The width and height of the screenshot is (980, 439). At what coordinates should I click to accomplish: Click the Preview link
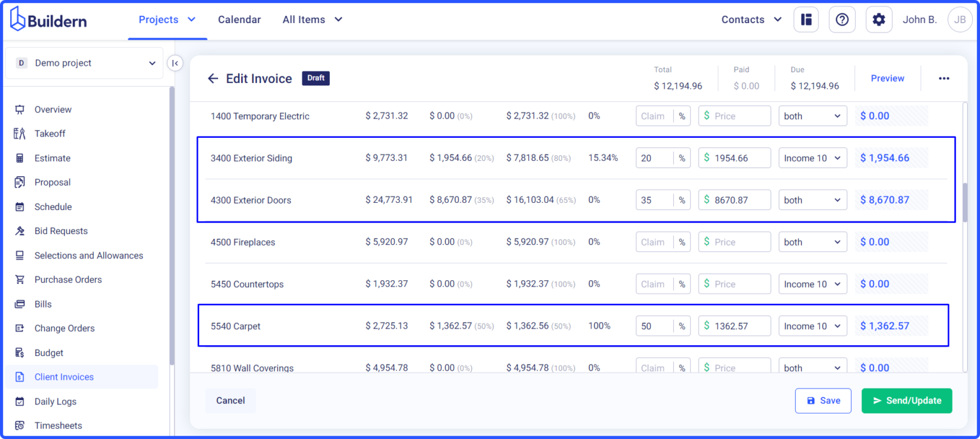(x=887, y=78)
